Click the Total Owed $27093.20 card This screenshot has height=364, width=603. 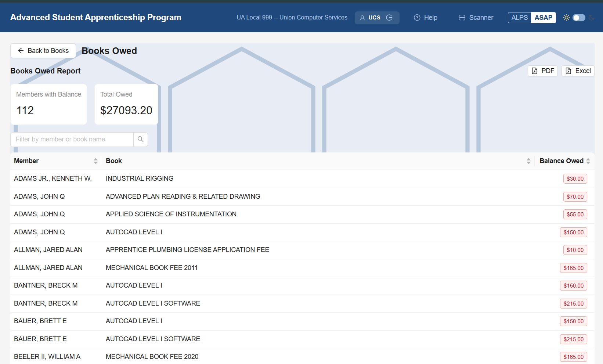126,104
